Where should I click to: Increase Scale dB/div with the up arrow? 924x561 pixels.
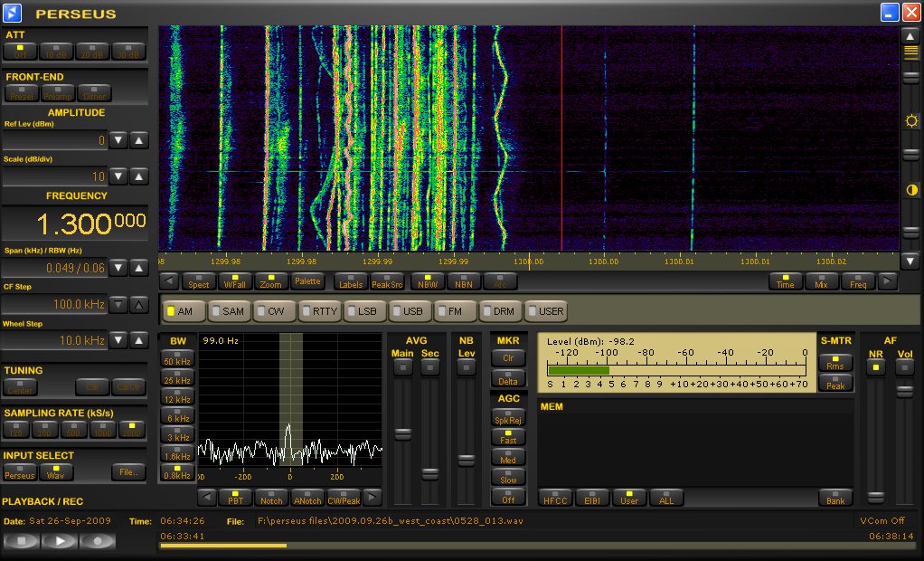point(138,176)
